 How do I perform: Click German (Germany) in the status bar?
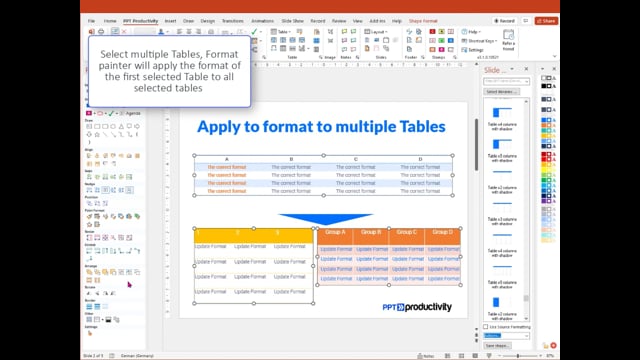click(x=137, y=356)
